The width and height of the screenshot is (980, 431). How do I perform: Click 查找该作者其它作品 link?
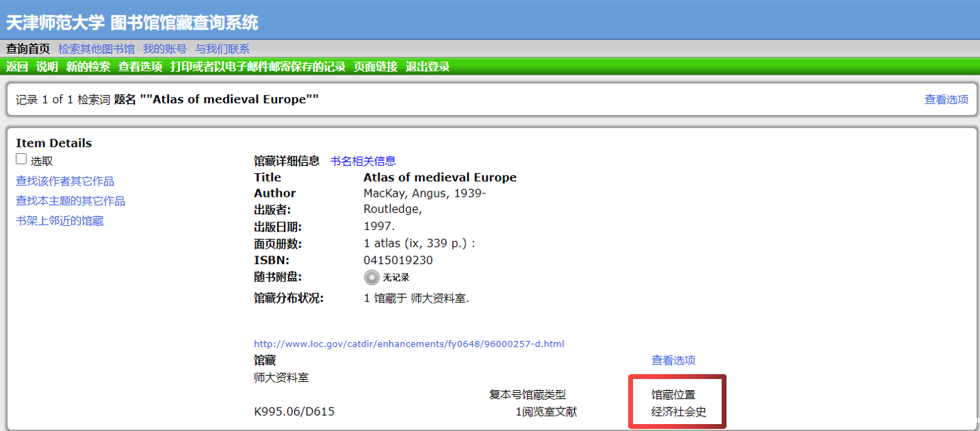point(65,182)
